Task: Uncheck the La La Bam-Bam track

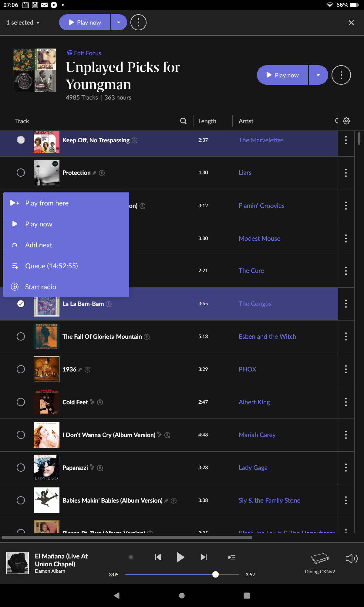Action: tap(21, 304)
